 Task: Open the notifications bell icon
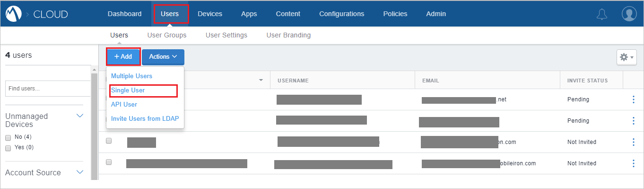pos(602,14)
